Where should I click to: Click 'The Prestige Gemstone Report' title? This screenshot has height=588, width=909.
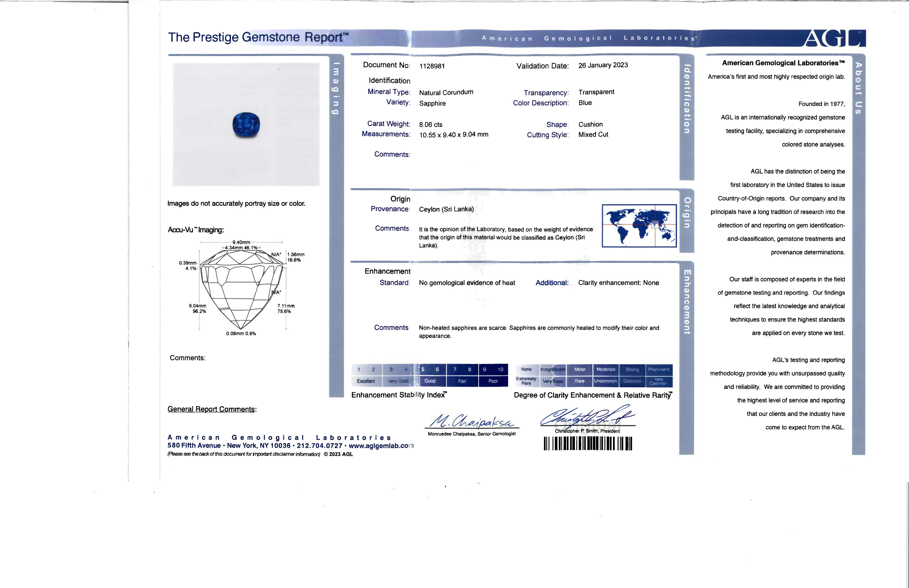(259, 37)
